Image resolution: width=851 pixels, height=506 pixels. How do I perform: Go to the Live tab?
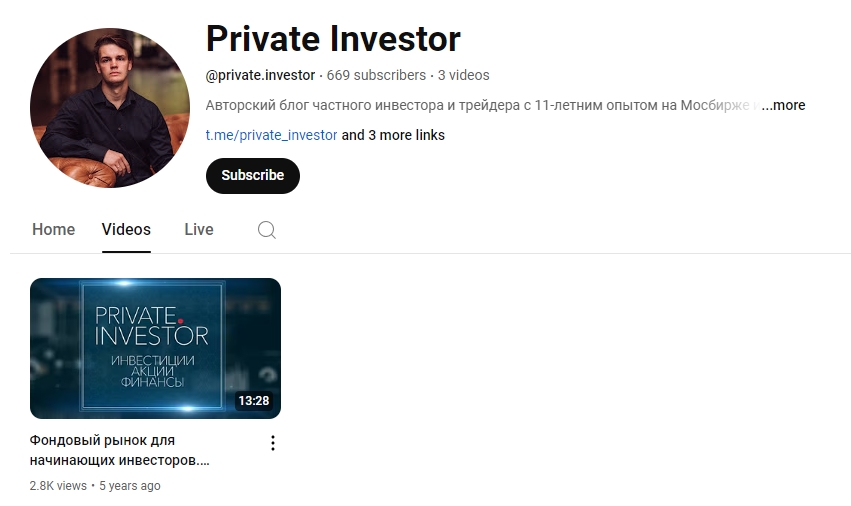tap(199, 230)
